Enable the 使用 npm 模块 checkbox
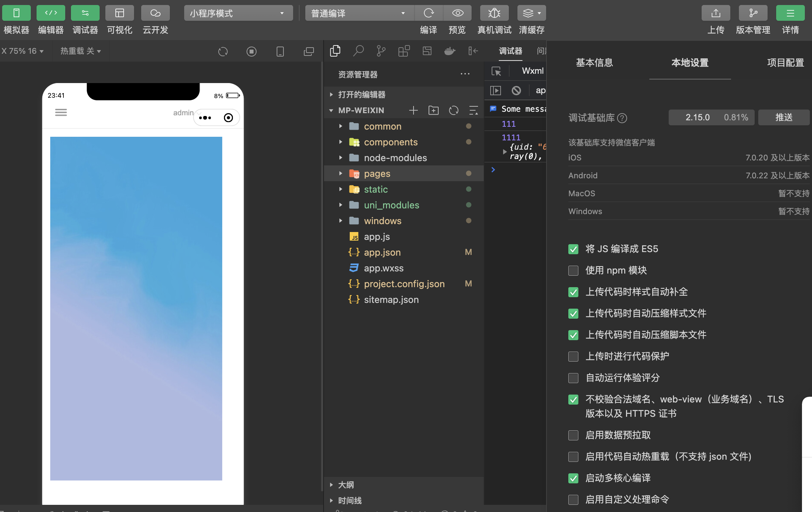 click(x=573, y=271)
